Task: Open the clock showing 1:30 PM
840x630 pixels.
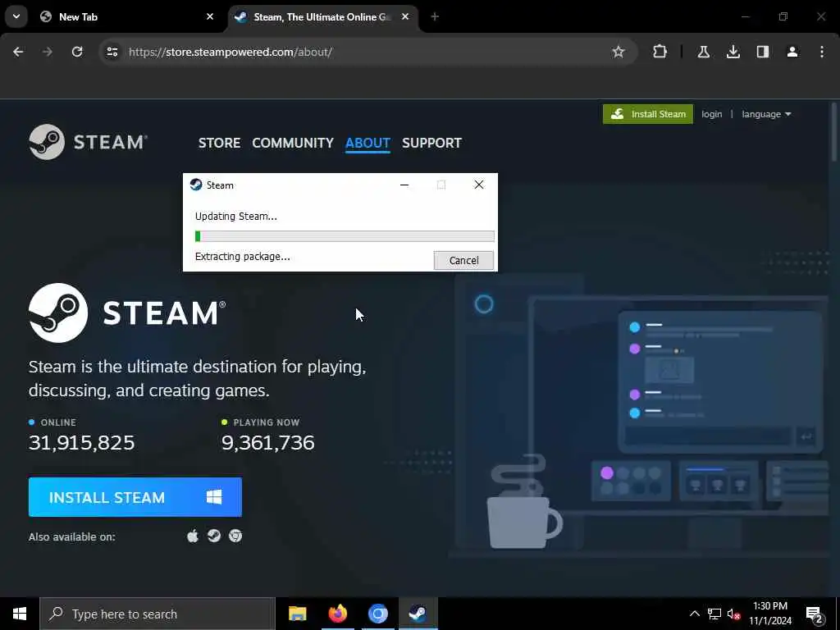Action: coord(769,614)
